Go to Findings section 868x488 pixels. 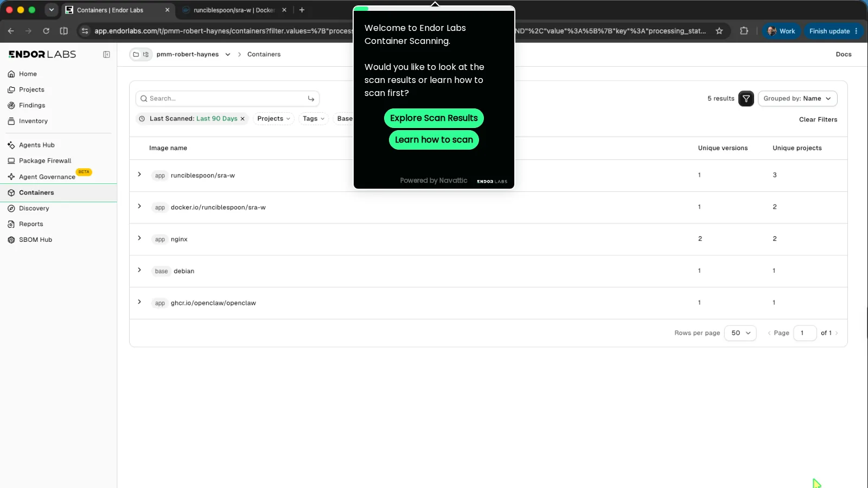pyautogui.click(x=31, y=105)
